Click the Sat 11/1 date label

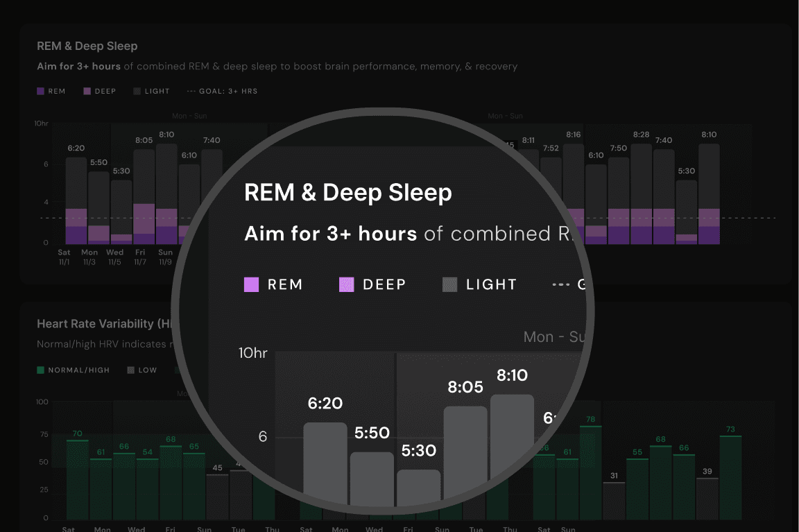click(x=65, y=257)
